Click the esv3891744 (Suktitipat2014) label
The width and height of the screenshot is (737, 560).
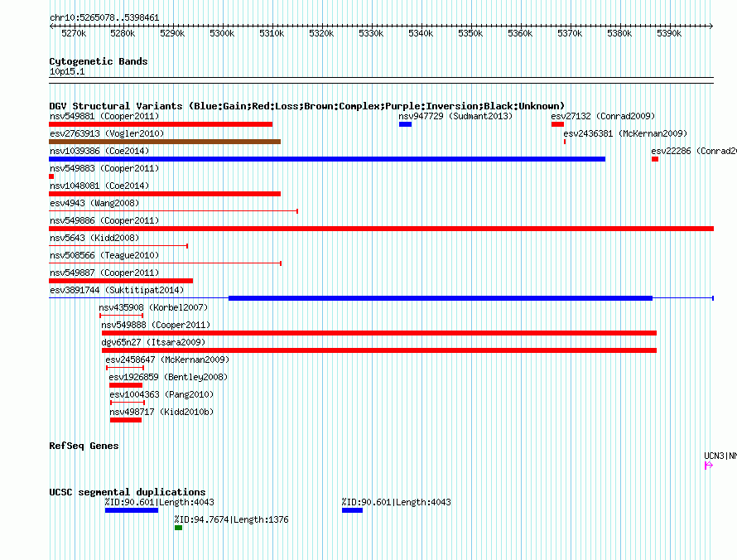click(117, 290)
